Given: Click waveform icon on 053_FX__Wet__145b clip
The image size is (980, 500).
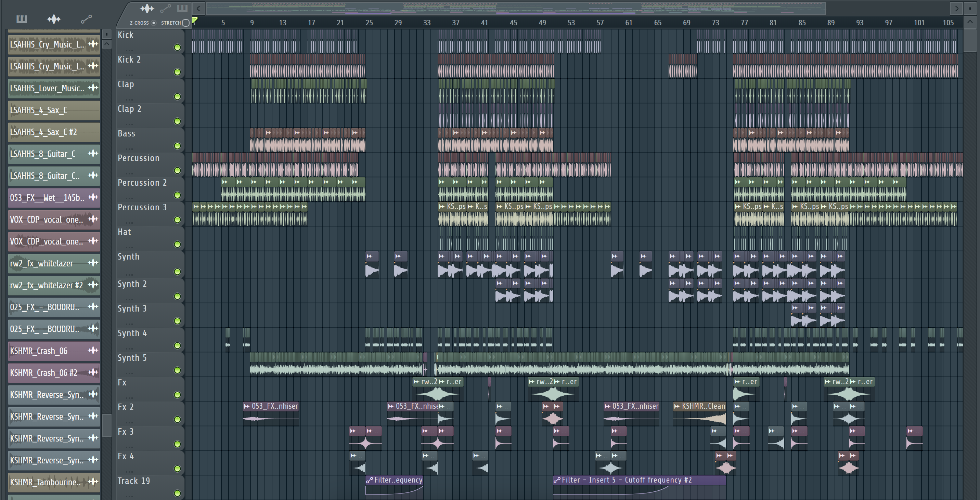Looking at the screenshot, I should pyautogui.click(x=93, y=197).
